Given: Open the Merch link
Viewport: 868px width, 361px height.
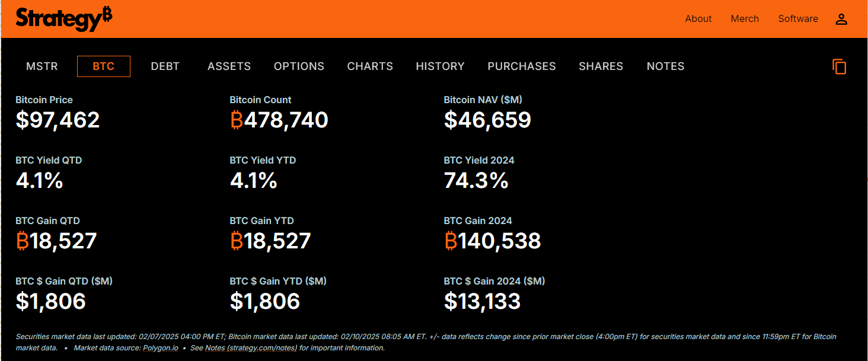Looking at the screenshot, I should pyautogui.click(x=745, y=19).
